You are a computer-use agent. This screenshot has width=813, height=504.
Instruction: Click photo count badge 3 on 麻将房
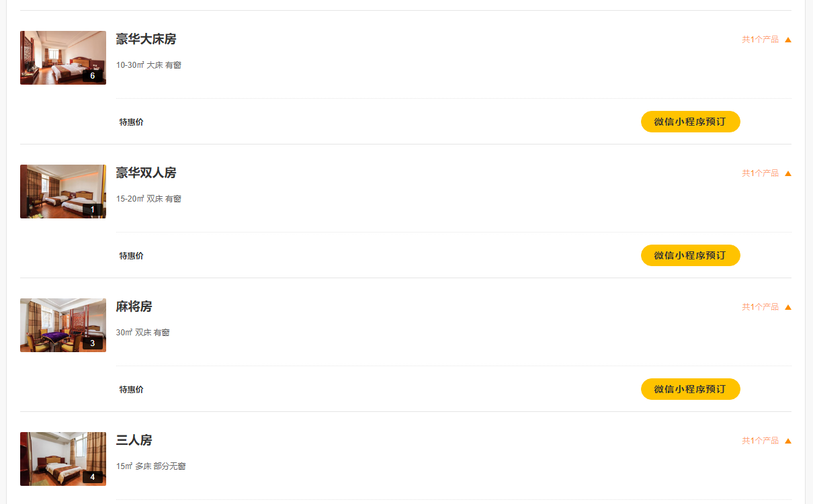pyautogui.click(x=93, y=343)
